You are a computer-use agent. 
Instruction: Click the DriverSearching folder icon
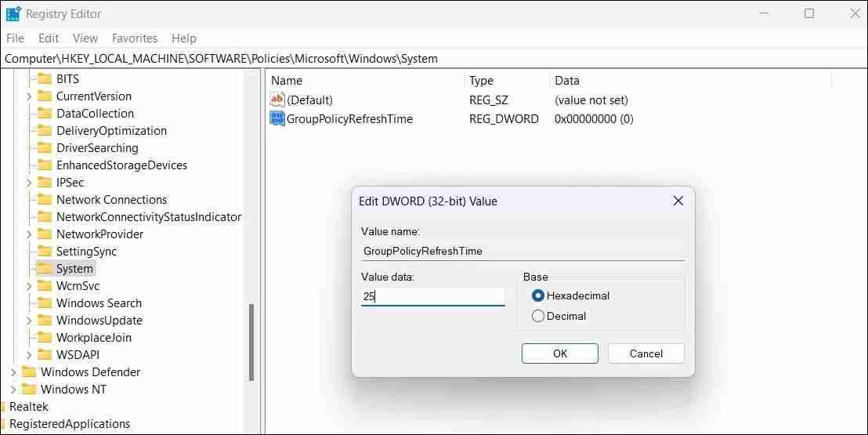[x=45, y=147]
